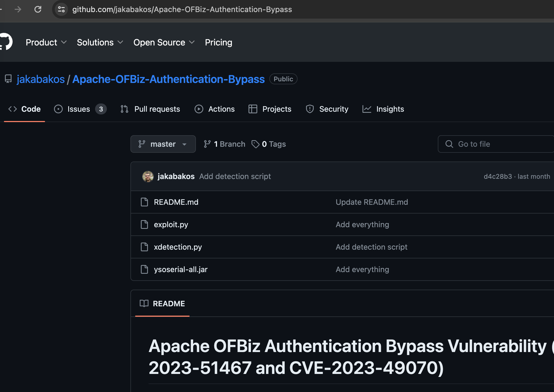Open the jakabakos commit author link
This screenshot has width=554, height=392.
(176, 176)
